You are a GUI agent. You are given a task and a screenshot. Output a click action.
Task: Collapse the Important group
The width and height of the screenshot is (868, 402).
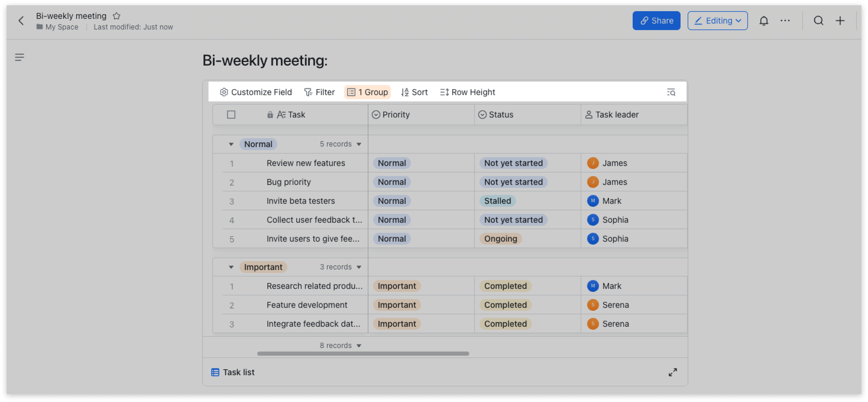point(231,267)
